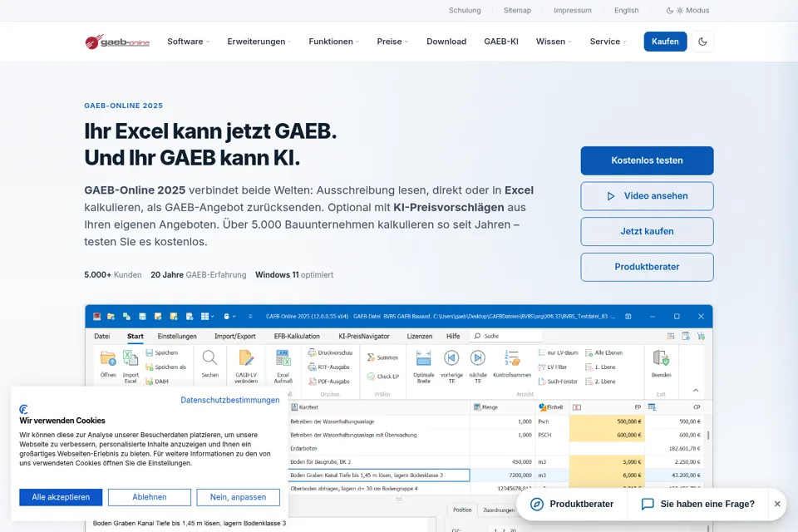Open the Datenschutzbestimmungen link
This screenshot has width=798, height=532.
[x=230, y=400]
